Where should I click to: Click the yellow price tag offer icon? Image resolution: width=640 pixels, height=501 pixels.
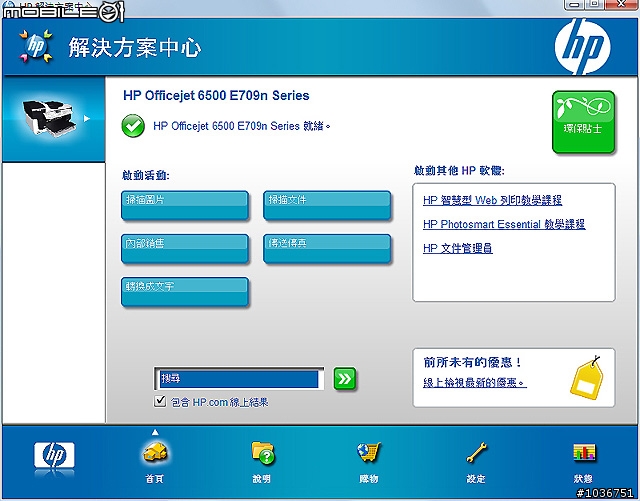(587, 378)
